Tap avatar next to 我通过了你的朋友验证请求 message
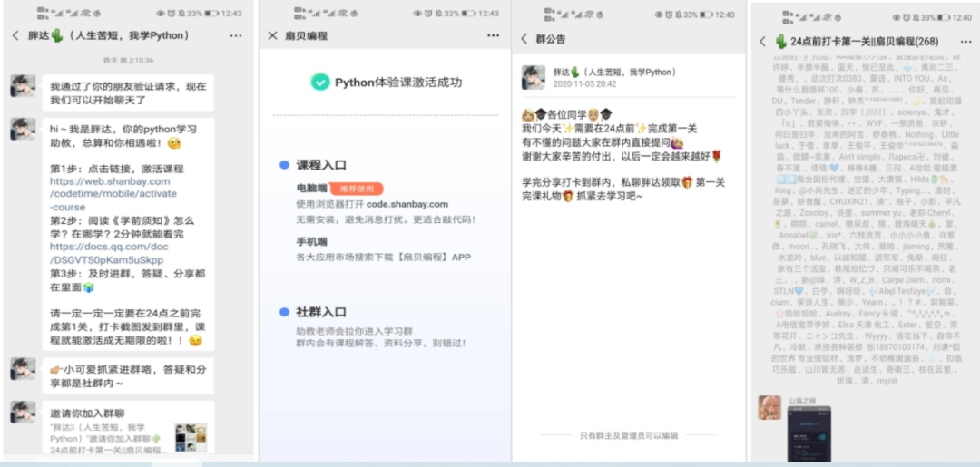The image size is (980, 467). coord(23,87)
